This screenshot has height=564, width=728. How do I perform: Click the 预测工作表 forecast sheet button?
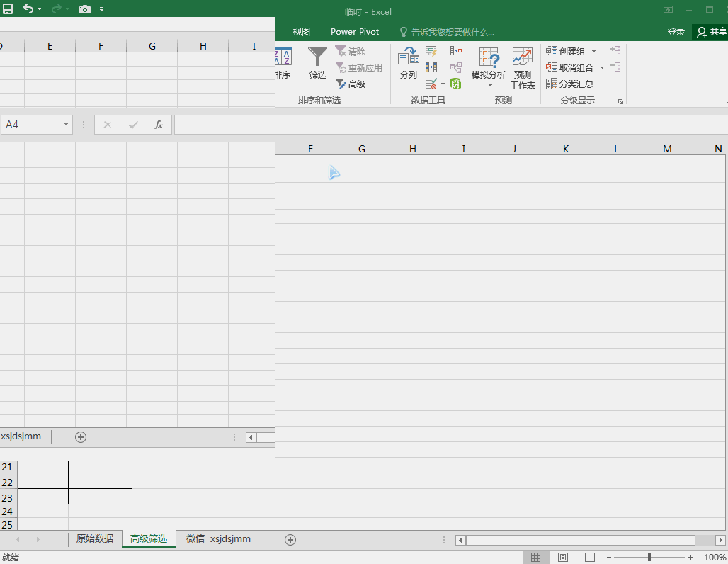click(523, 68)
